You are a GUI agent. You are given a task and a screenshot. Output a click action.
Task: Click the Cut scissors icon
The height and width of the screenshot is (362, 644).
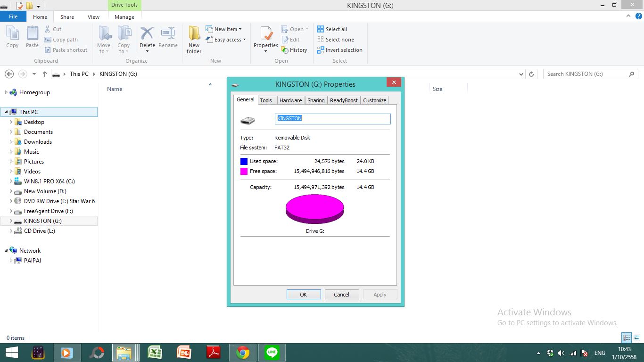click(48, 29)
